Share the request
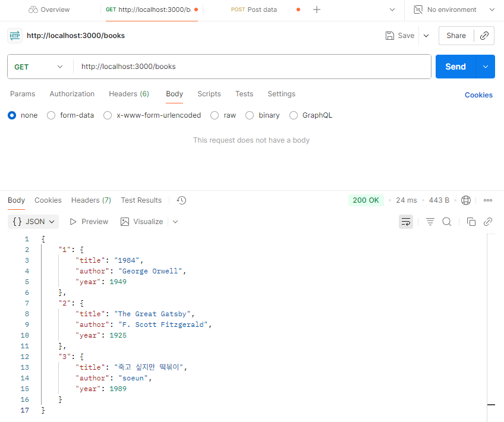 [x=456, y=36]
